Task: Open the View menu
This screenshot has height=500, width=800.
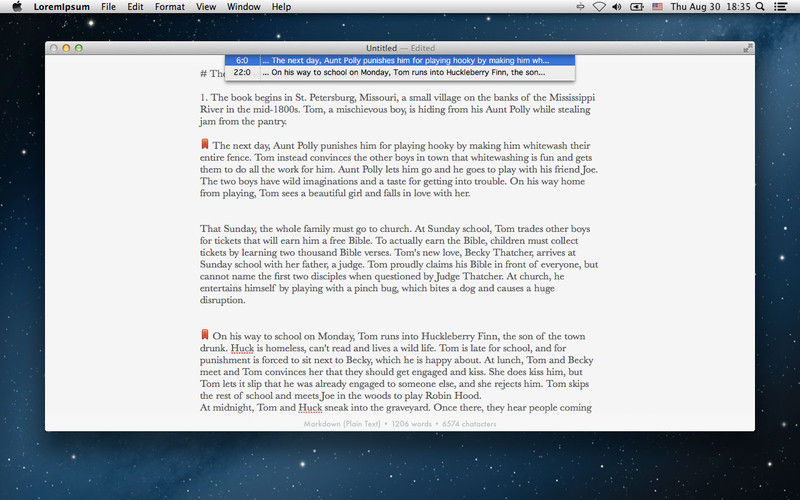Action: [x=205, y=7]
